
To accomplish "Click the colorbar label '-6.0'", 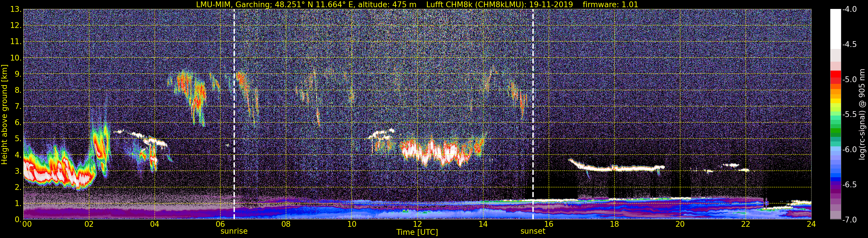I will pos(850,150).
